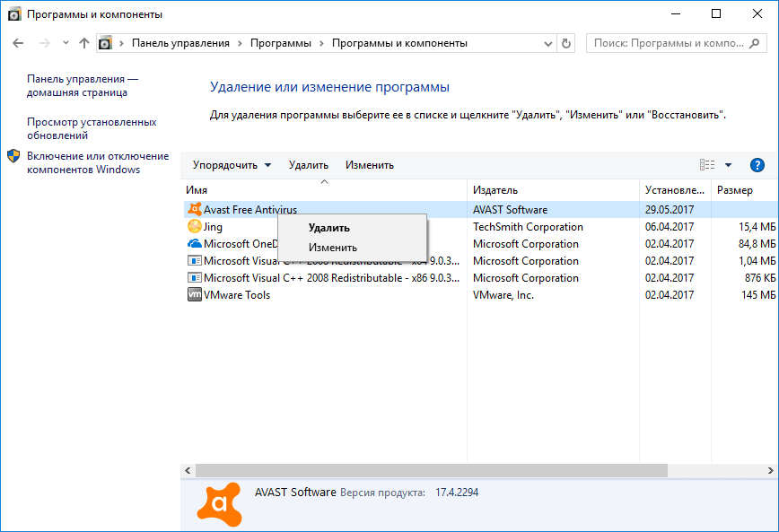
Task: Click the Back navigation arrow
Action: pos(18,43)
